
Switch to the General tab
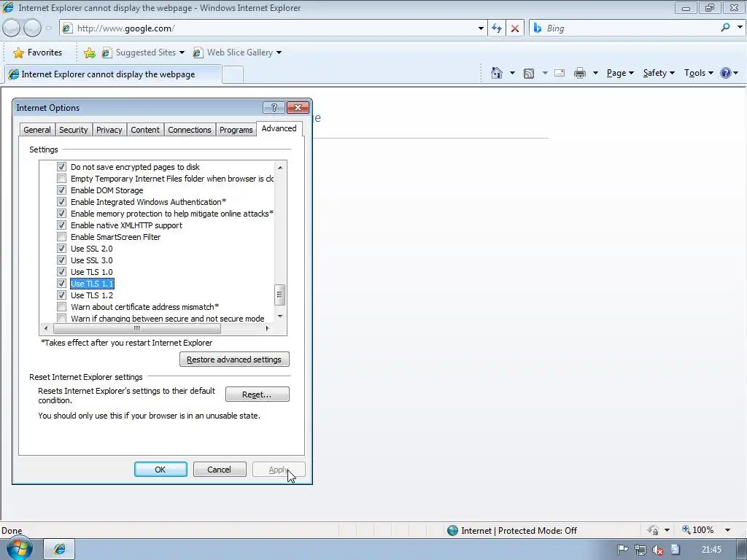point(37,130)
